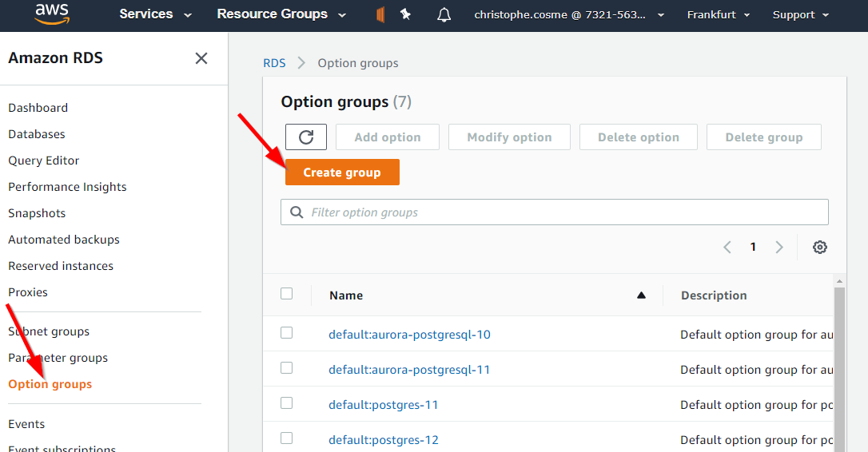The width and height of the screenshot is (868, 452).
Task: Open Parameter groups in the sidebar
Action: (58, 358)
